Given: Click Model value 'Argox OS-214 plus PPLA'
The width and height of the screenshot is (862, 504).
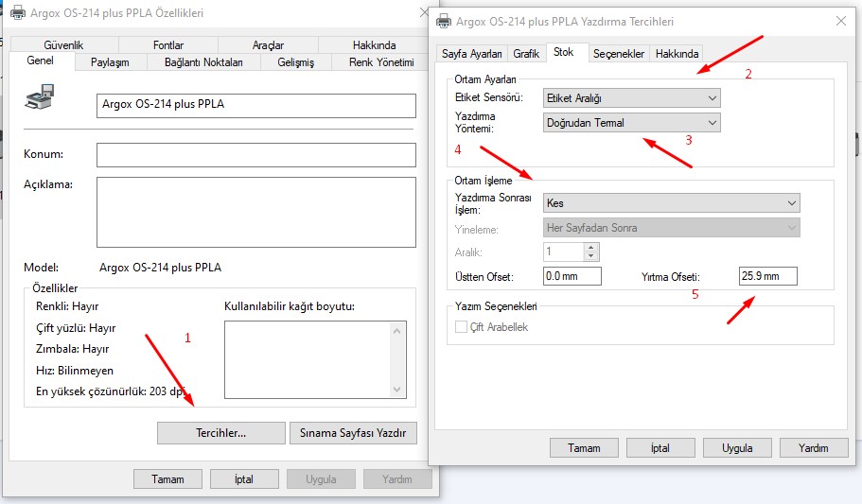Looking at the screenshot, I should click(x=161, y=268).
